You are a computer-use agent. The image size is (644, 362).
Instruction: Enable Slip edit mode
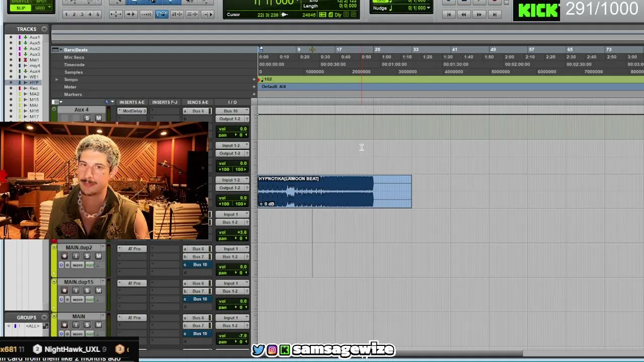click(x=21, y=8)
